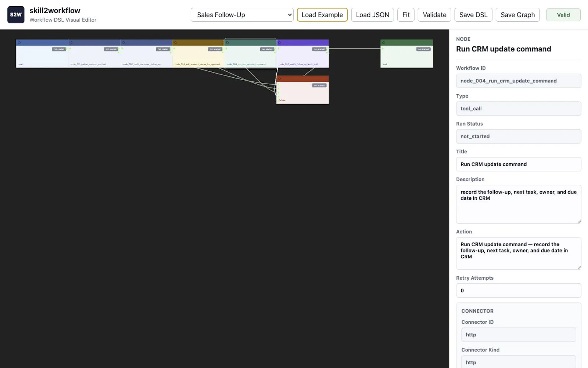Click the S2W app logo
The height and width of the screenshot is (368, 588).
[x=16, y=15]
